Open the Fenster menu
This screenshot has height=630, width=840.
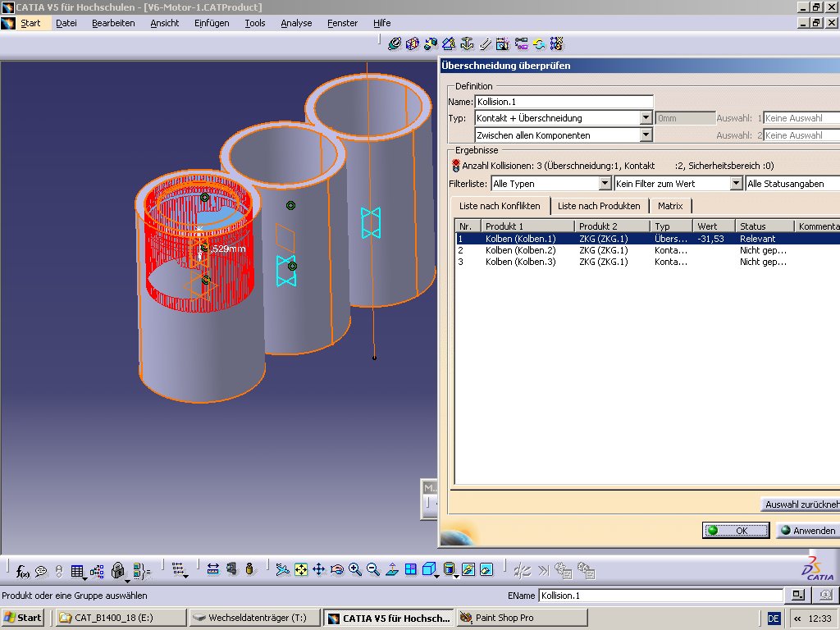pos(342,23)
